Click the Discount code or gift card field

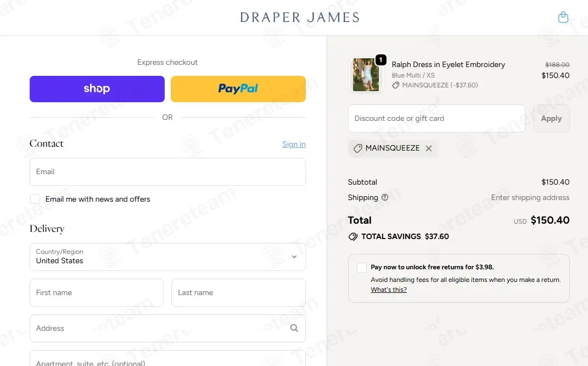coord(436,118)
